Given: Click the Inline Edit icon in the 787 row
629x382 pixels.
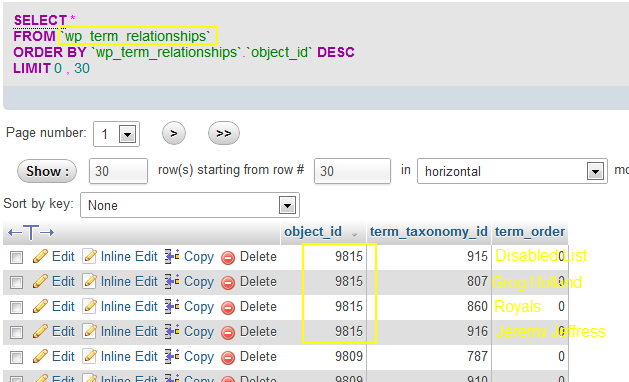Looking at the screenshot, I should (89, 356).
